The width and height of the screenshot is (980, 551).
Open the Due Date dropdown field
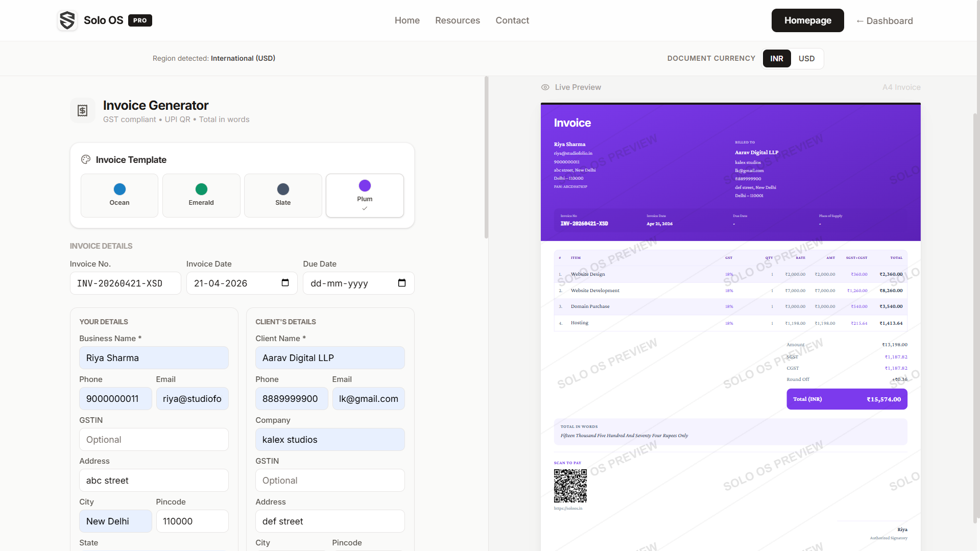click(357, 283)
